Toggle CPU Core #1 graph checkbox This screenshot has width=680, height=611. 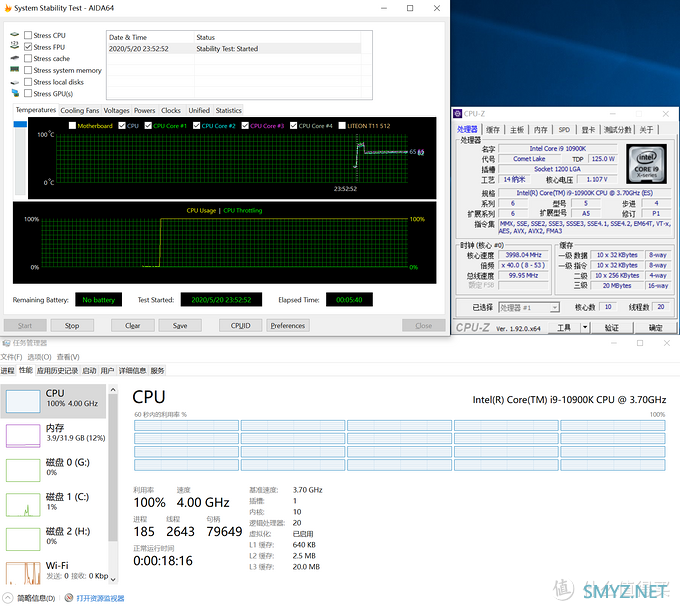[x=148, y=126]
